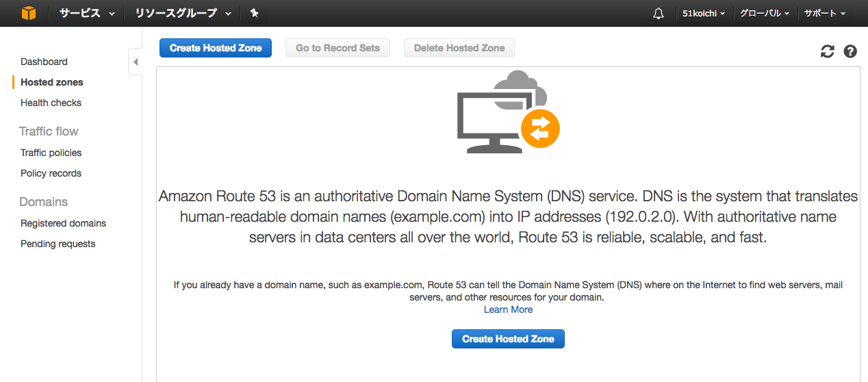The width and height of the screenshot is (868, 382).
Task: Open Policy records in sidebar
Action: pyautogui.click(x=51, y=173)
